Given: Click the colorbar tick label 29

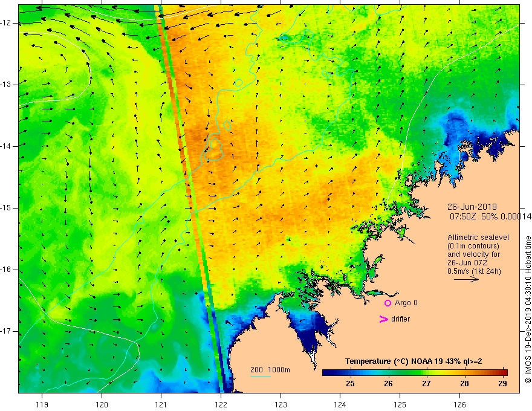Looking at the screenshot, I should pos(503,384).
